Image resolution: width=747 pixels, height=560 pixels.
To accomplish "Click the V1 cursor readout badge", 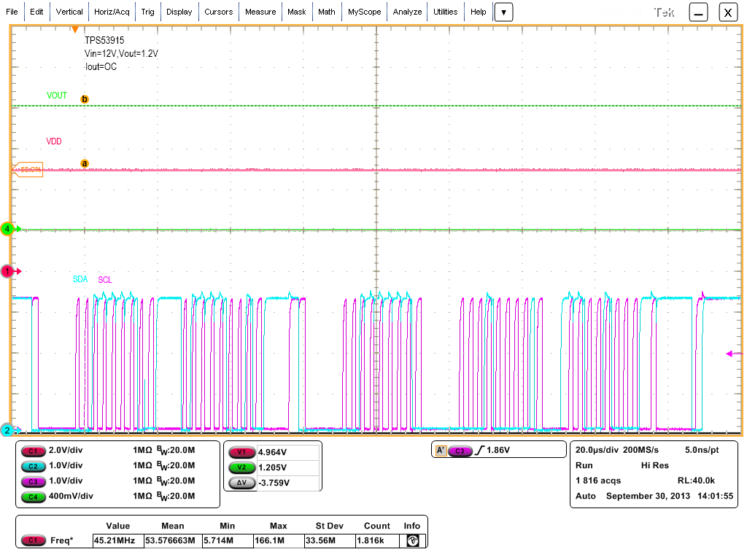I will click(x=242, y=451).
